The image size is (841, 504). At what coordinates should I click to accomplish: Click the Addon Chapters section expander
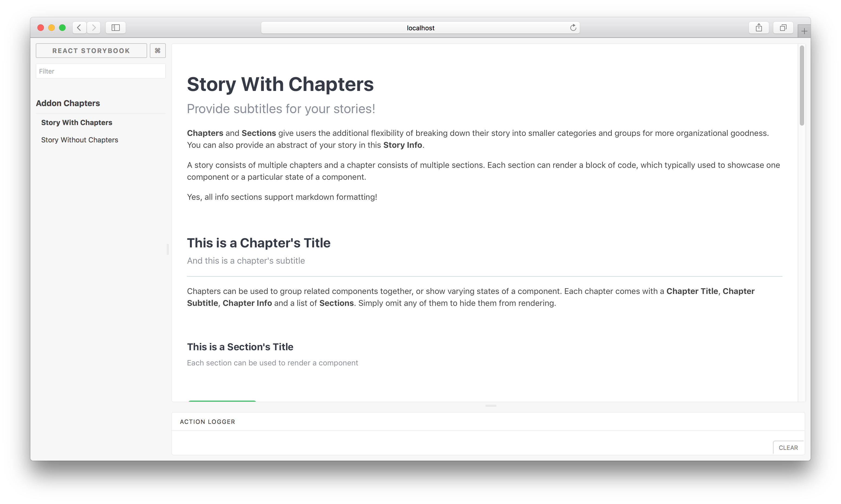pos(67,103)
